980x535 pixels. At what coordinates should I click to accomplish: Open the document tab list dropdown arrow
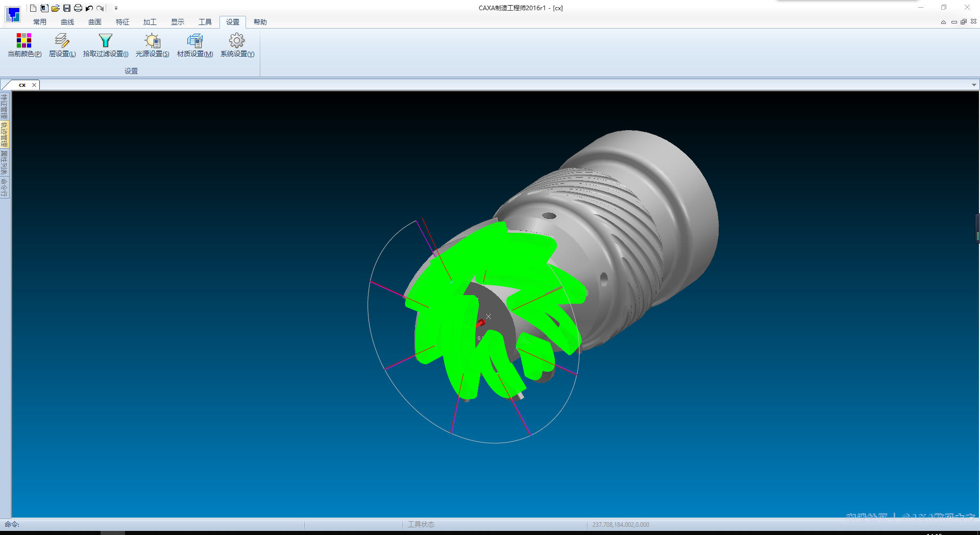click(x=974, y=85)
